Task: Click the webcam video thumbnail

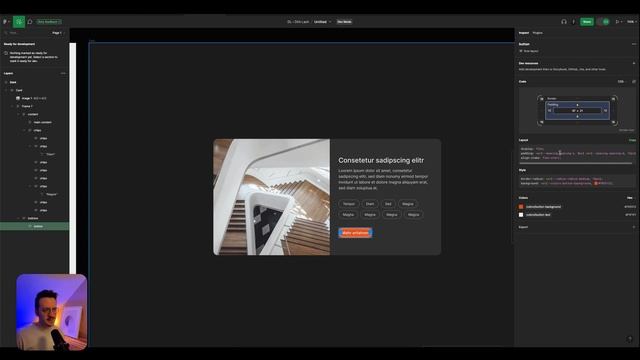Action: pyautogui.click(x=51, y=312)
